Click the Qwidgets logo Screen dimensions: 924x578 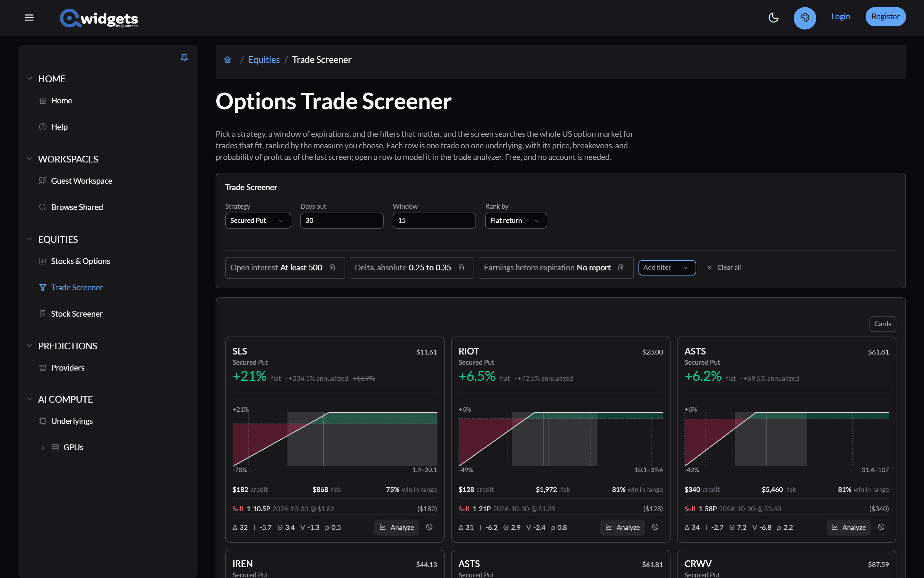coord(99,18)
